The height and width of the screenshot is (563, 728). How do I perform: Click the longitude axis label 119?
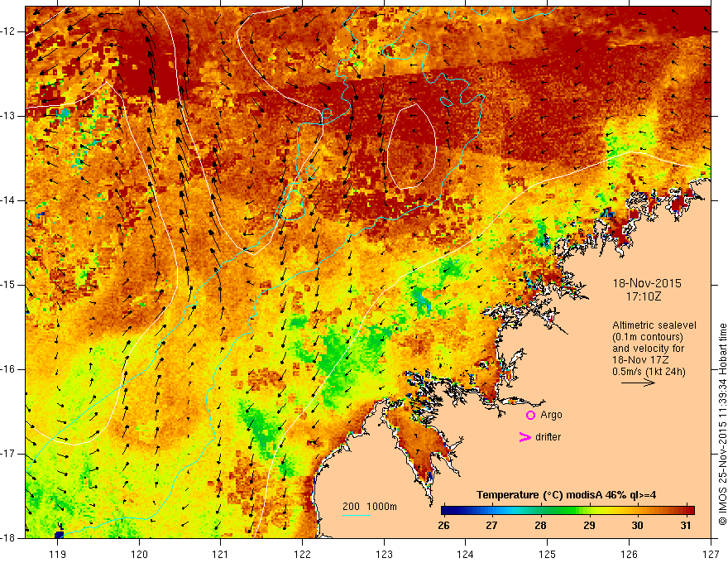(x=57, y=554)
